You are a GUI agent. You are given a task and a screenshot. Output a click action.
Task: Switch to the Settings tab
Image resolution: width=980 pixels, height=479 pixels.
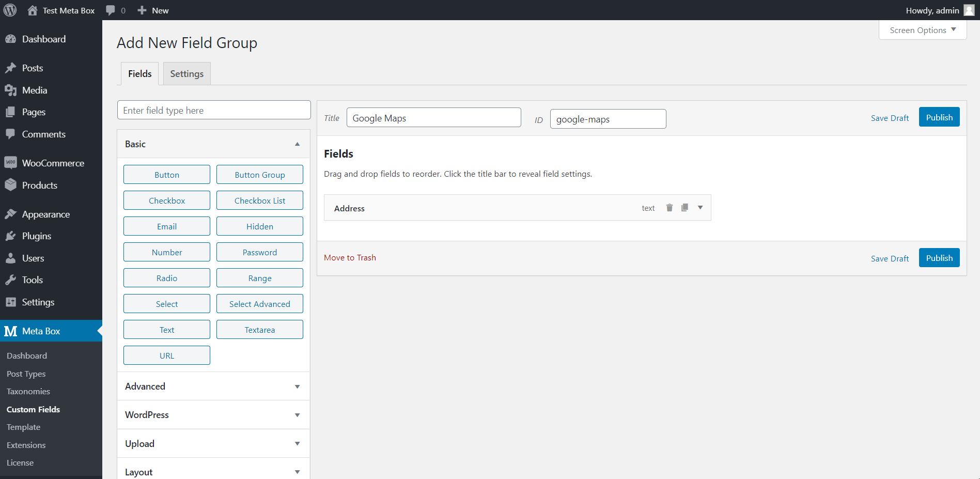[187, 74]
